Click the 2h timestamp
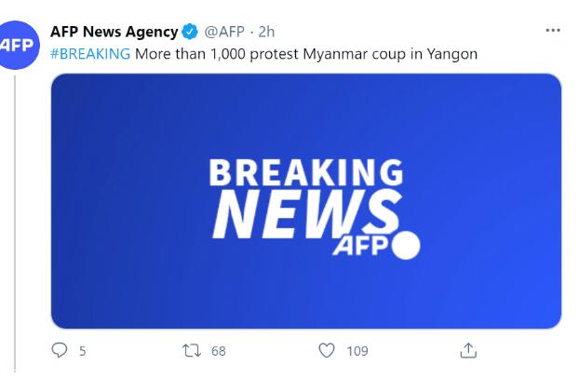Image resolution: width=579 pixels, height=392 pixels. [266, 32]
